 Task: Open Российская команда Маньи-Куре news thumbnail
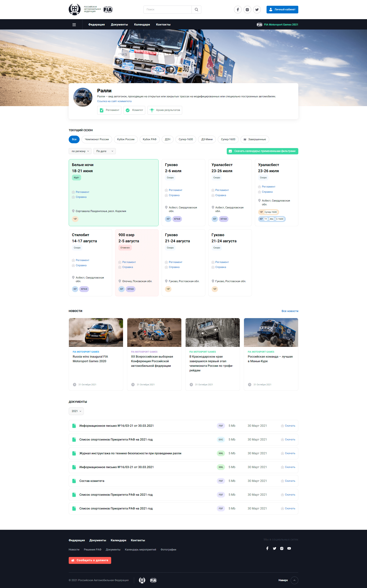271,332
